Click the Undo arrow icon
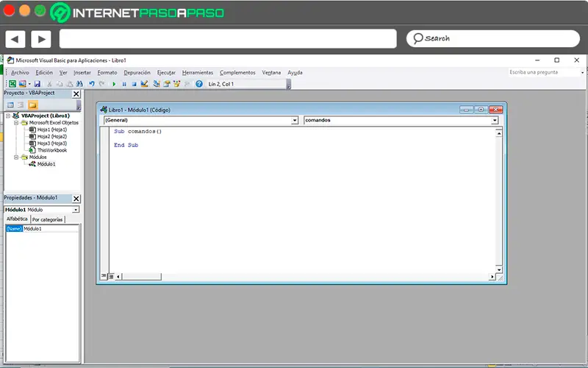Image resolution: width=588 pixels, height=368 pixels. 91,84
